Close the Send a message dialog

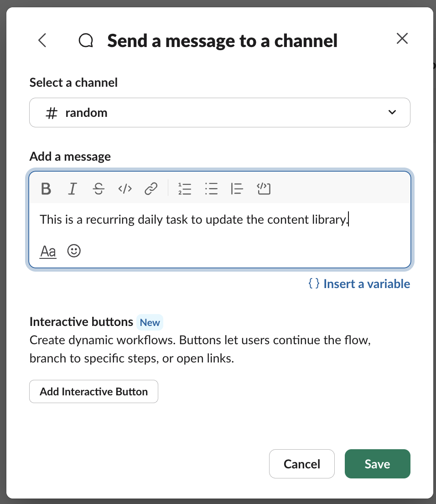402,39
